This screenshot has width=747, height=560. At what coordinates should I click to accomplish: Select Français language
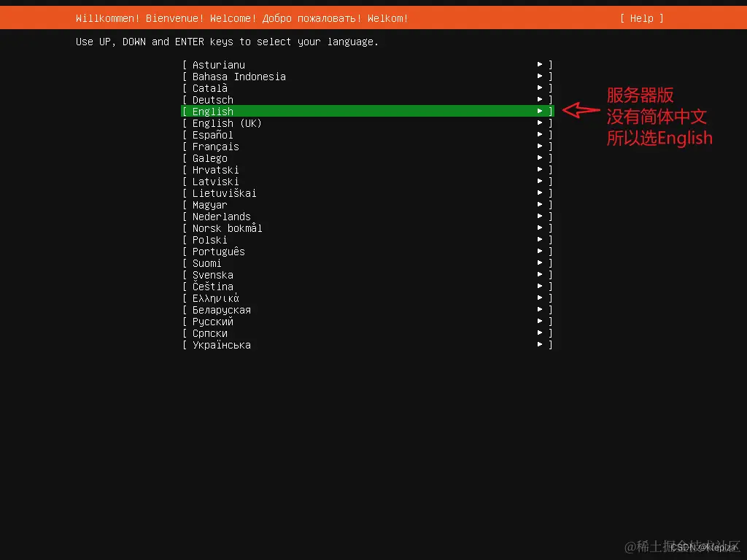point(368,146)
